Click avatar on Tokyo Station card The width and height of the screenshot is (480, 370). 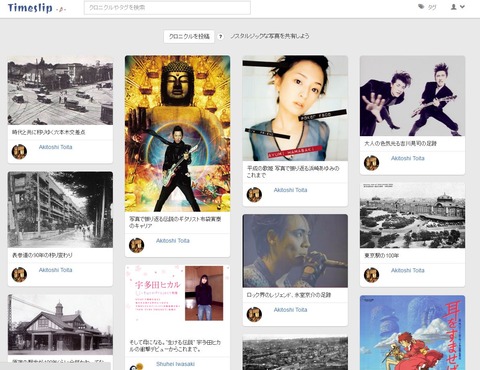371,275
